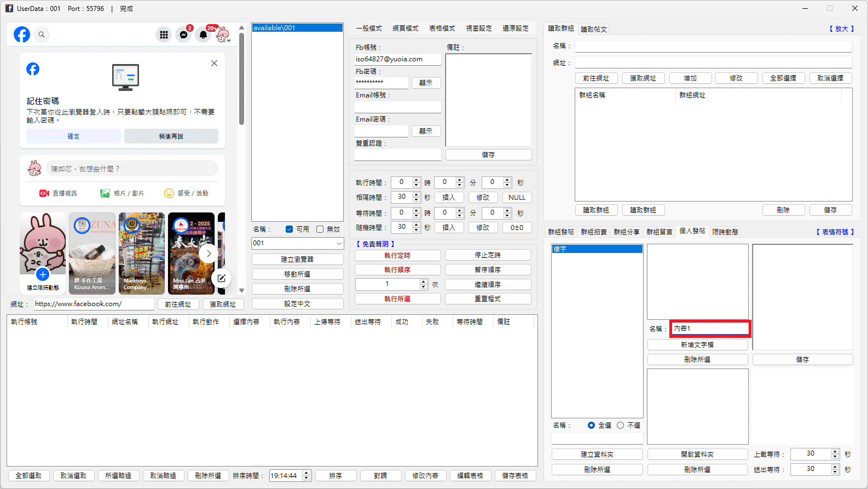
Task: Increase the 排序時間 time spinner
Action: (306, 473)
